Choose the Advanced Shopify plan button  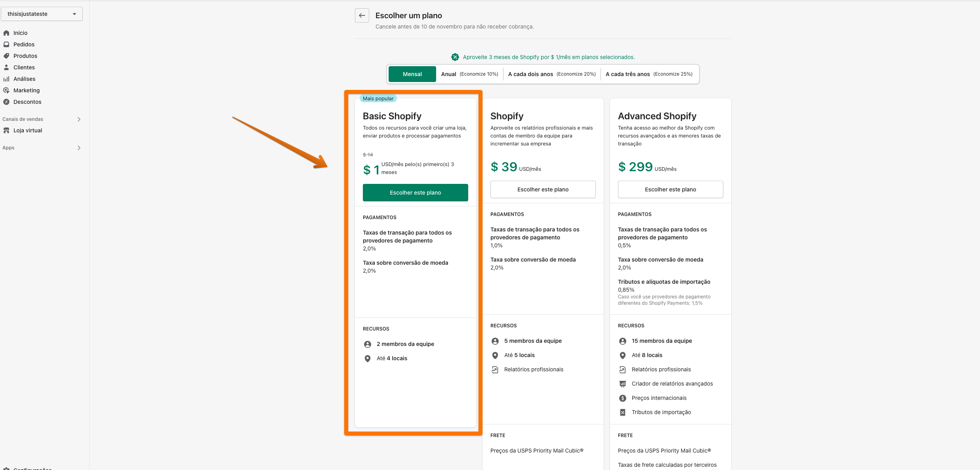point(670,189)
